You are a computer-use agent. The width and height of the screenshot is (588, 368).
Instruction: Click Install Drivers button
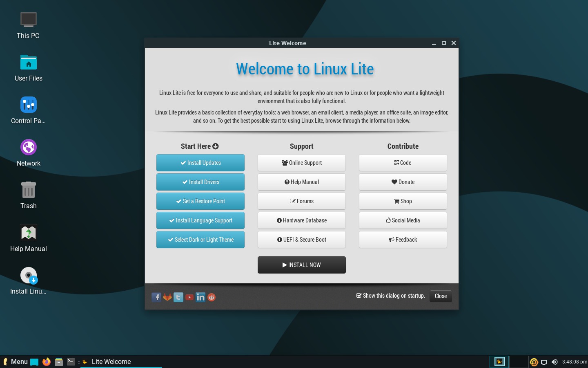[x=200, y=182]
